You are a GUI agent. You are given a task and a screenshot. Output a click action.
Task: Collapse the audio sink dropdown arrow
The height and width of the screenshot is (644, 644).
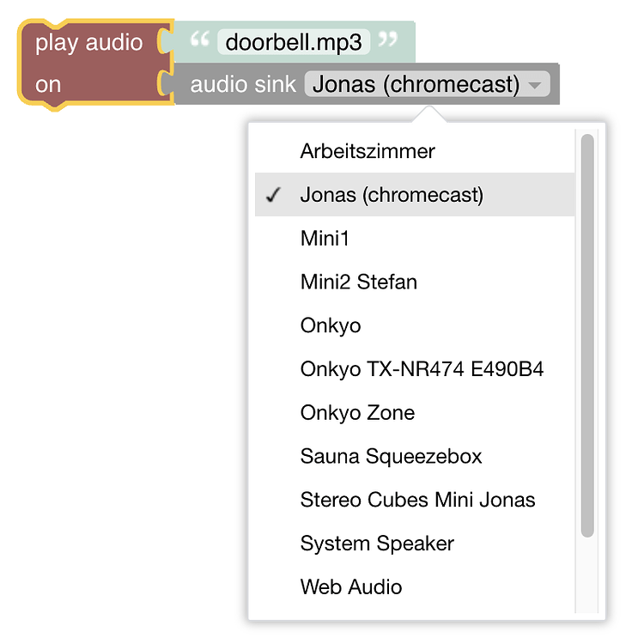point(536,85)
